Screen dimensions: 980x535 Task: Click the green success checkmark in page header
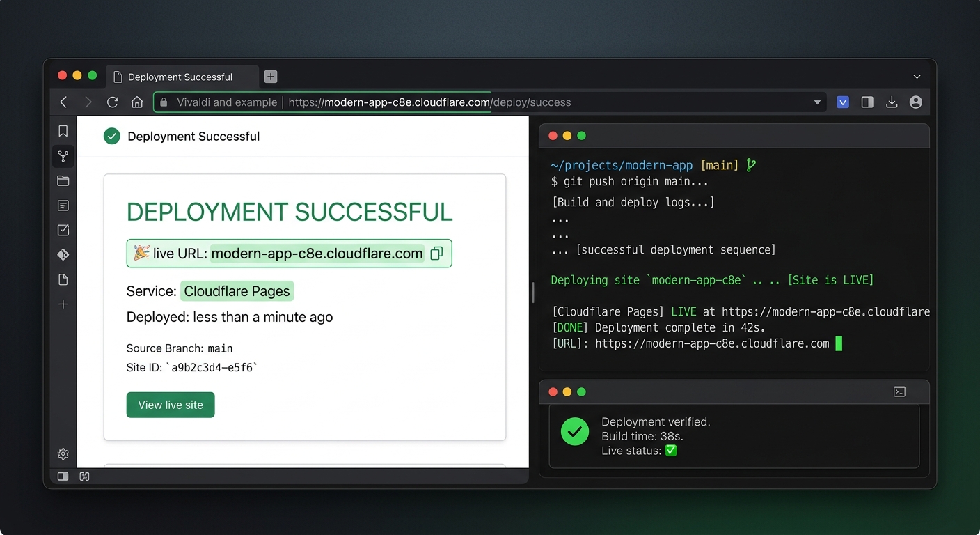tap(111, 136)
